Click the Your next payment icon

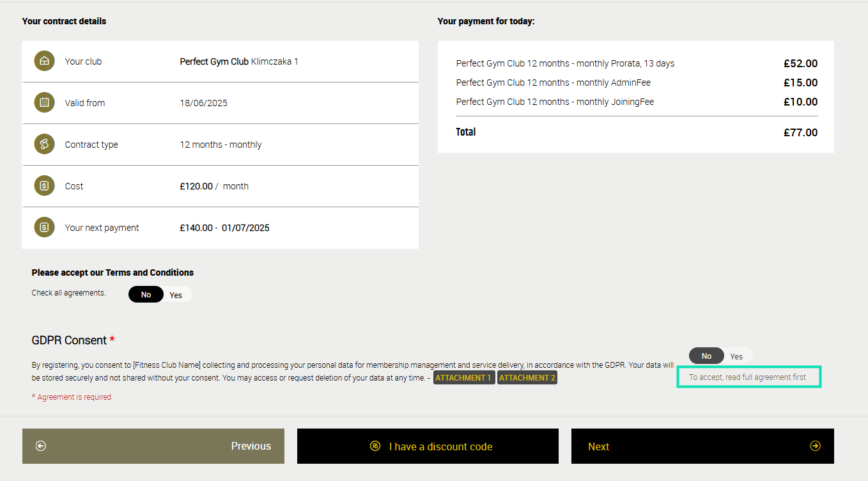(44, 228)
